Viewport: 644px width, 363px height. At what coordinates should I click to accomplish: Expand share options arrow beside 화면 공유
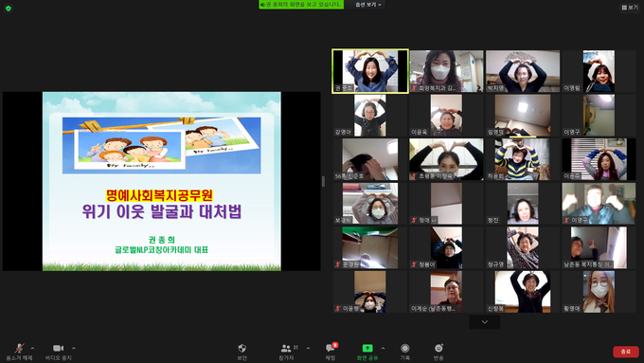click(x=383, y=348)
